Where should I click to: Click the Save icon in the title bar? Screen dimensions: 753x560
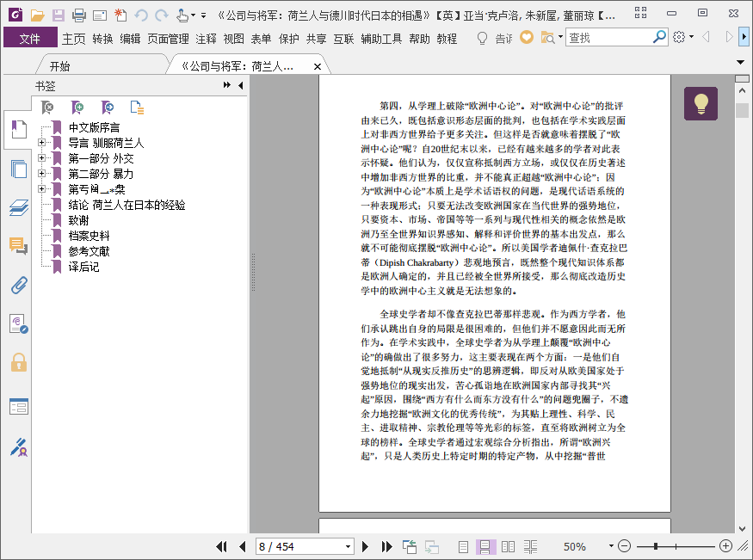[59, 15]
